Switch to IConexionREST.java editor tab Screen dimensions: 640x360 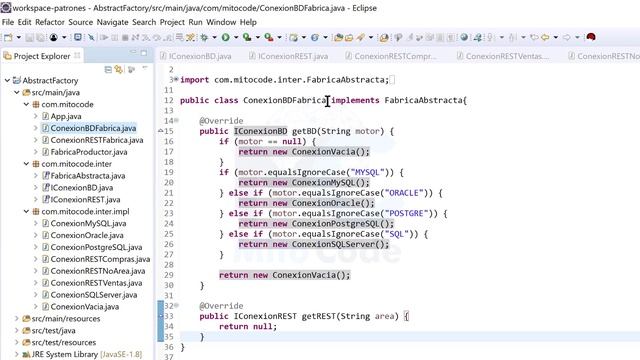[289, 56]
